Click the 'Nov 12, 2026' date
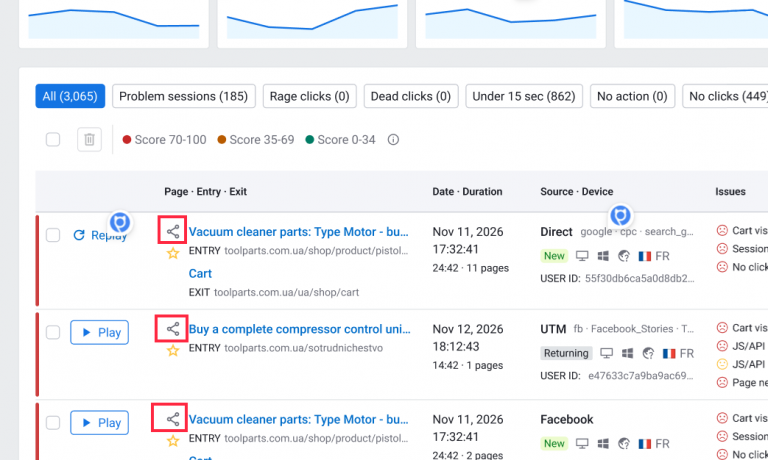This screenshot has height=460, width=768. click(468, 329)
